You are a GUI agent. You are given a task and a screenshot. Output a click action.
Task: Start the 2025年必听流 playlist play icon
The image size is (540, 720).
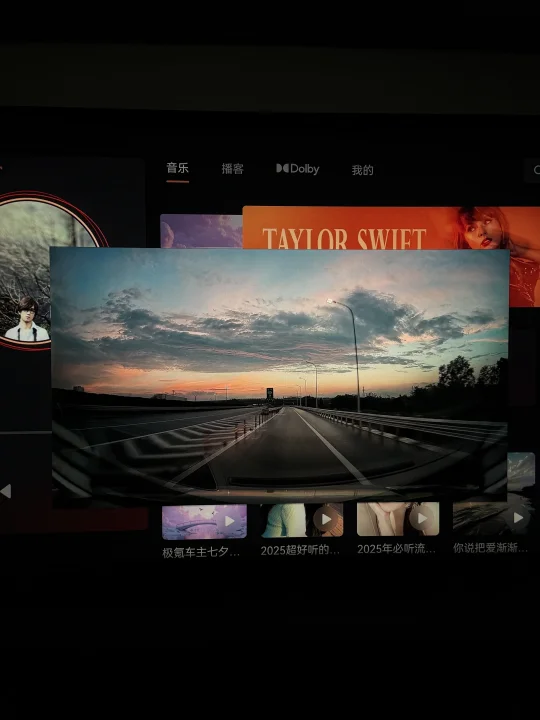(422, 518)
